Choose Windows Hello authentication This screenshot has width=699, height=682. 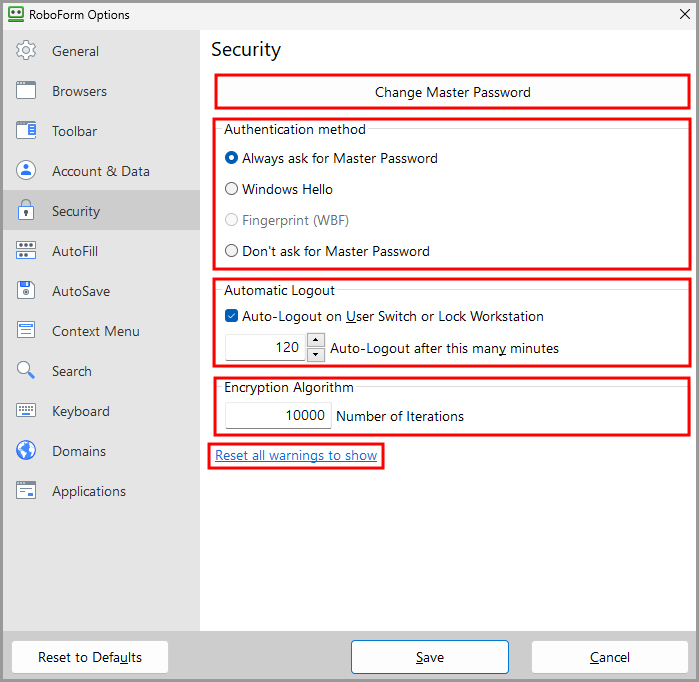tap(279, 189)
